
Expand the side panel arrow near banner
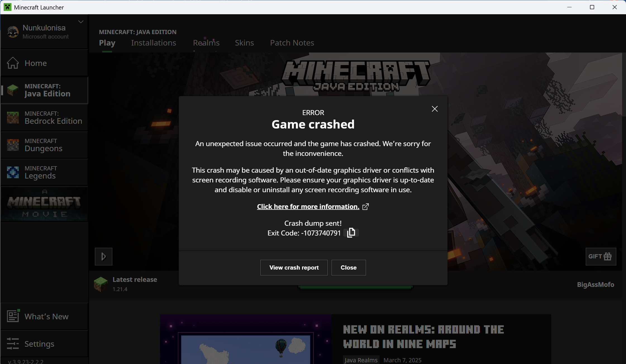coord(104,256)
